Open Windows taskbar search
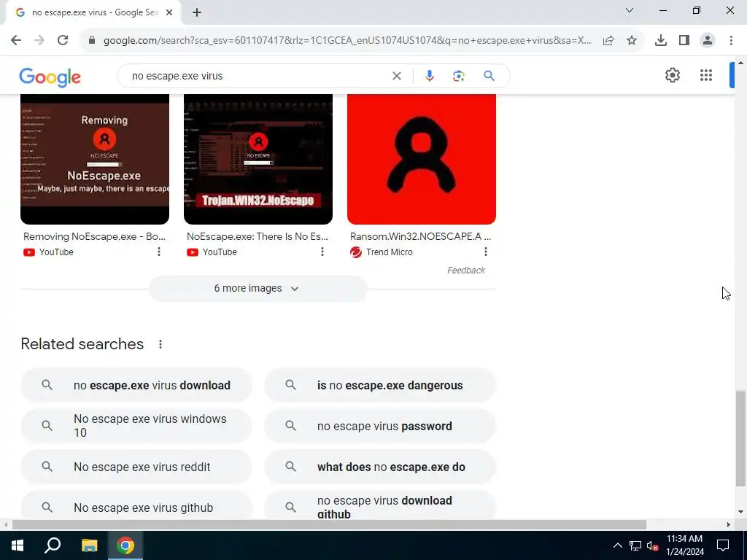Screen dimensions: 747x560 pos(53,545)
